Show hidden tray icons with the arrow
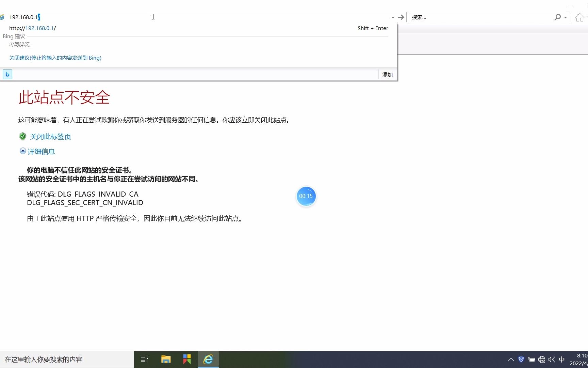This screenshot has width=588, height=368. [511, 359]
